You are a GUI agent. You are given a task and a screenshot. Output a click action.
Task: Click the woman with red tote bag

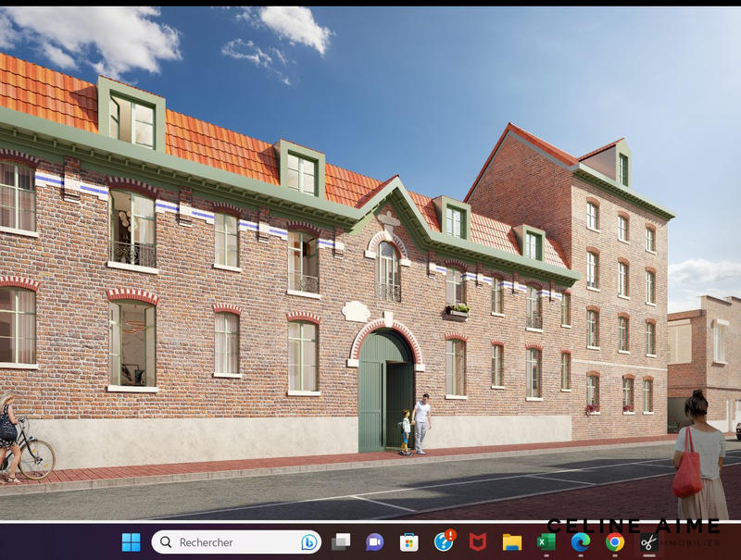699,458
